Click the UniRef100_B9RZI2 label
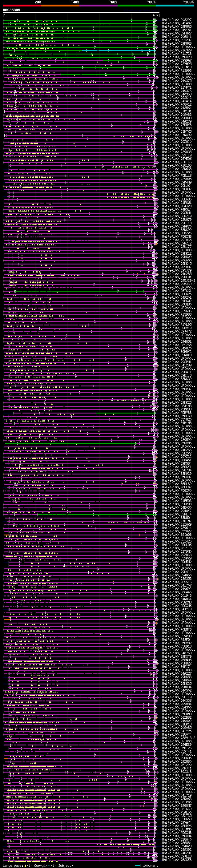Screen dimensions: 197x868 pos(176,243)
